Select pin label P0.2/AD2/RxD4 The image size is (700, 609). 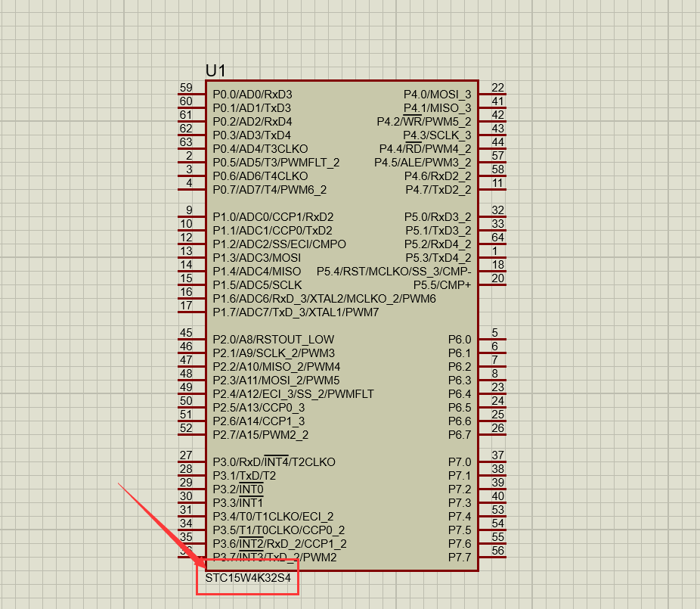coord(252,122)
